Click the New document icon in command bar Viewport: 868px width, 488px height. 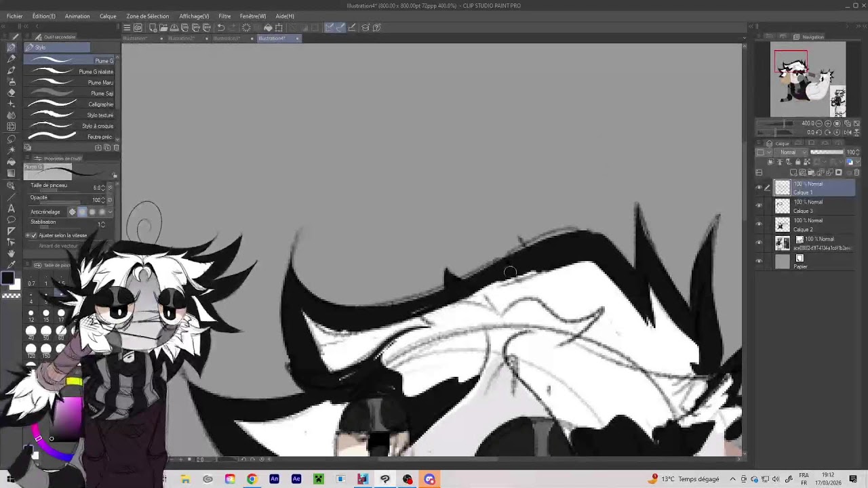click(x=153, y=28)
